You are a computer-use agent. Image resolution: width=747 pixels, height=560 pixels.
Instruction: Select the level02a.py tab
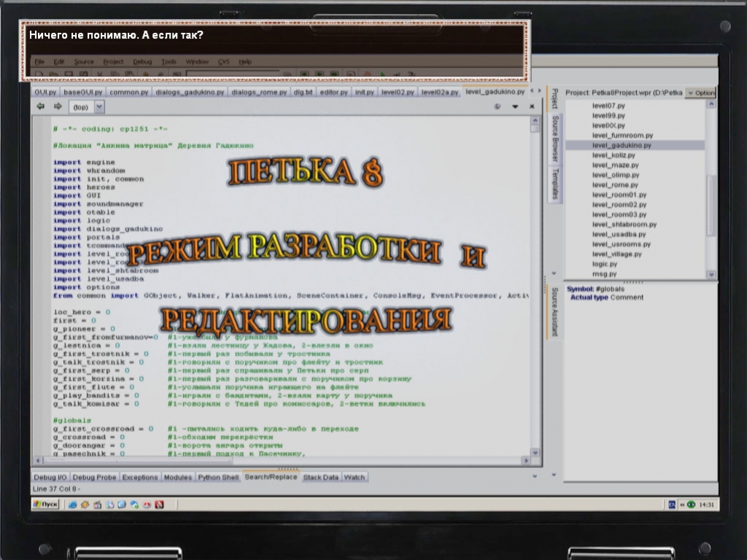[x=439, y=92]
